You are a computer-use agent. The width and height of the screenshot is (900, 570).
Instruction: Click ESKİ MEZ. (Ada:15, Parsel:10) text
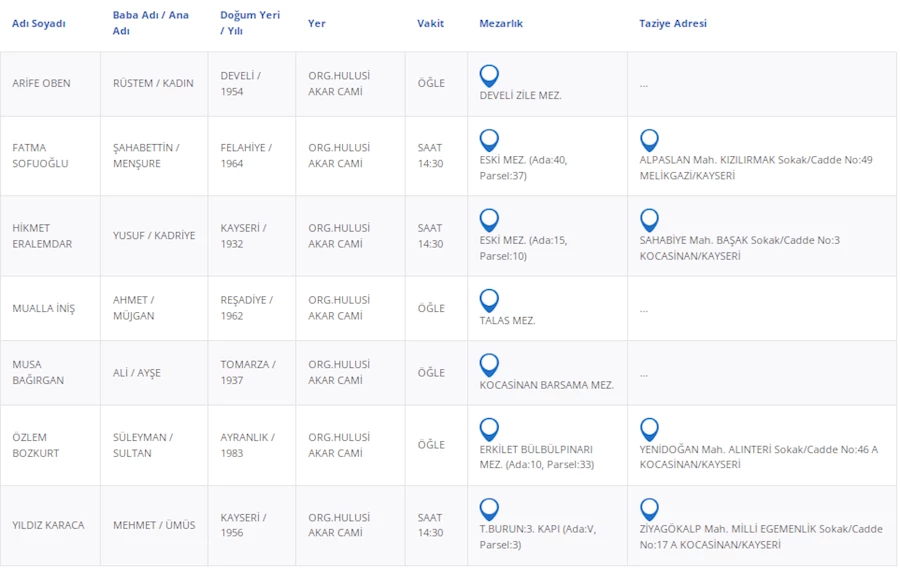pyautogui.click(x=523, y=248)
